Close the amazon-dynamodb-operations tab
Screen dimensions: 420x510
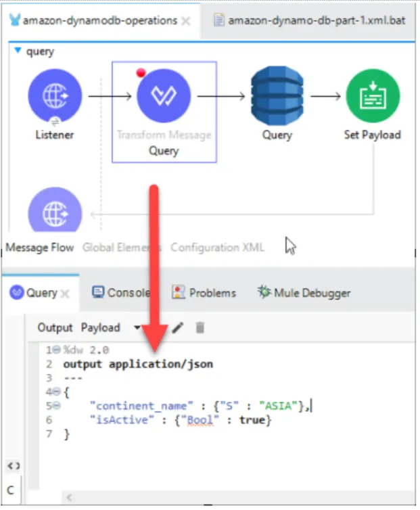coord(186,21)
